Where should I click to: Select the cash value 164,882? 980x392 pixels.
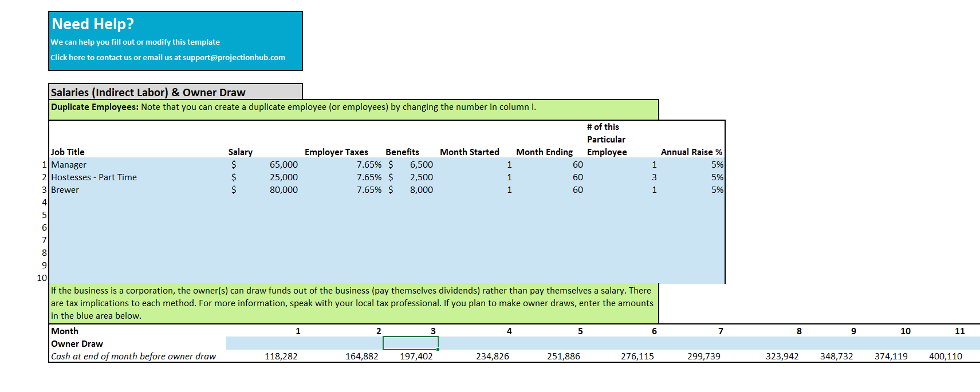pyautogui.click(x=362, y=357)
